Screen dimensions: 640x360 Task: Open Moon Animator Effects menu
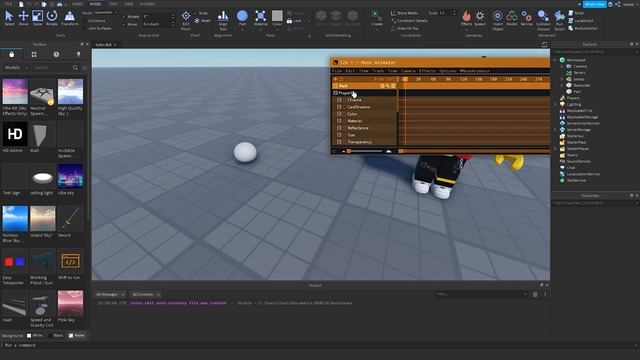point(427,71)
